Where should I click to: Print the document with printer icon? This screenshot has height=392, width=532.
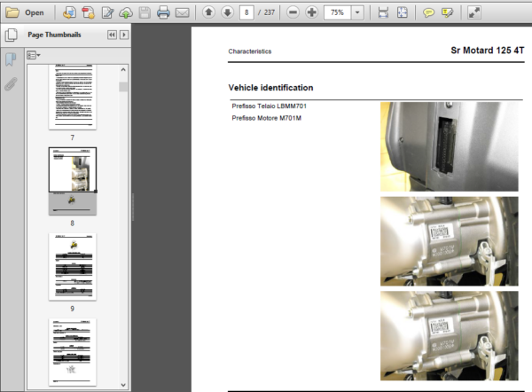point(163,13)
